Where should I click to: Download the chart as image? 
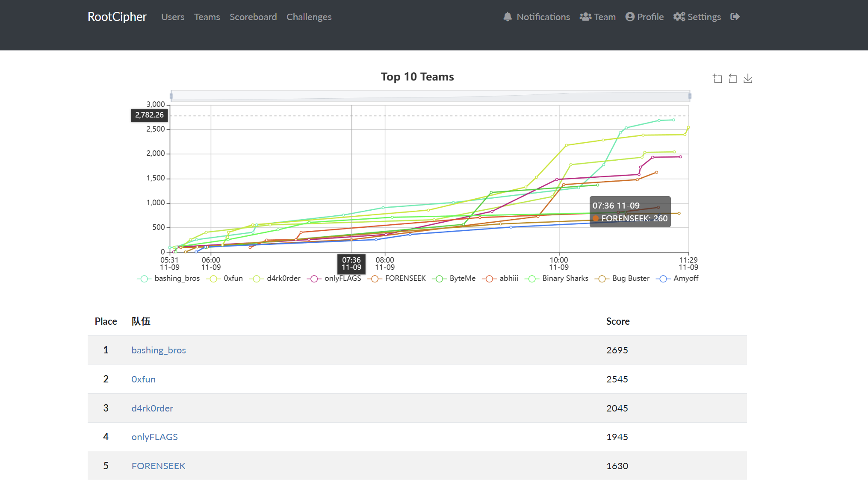[747, 79]
